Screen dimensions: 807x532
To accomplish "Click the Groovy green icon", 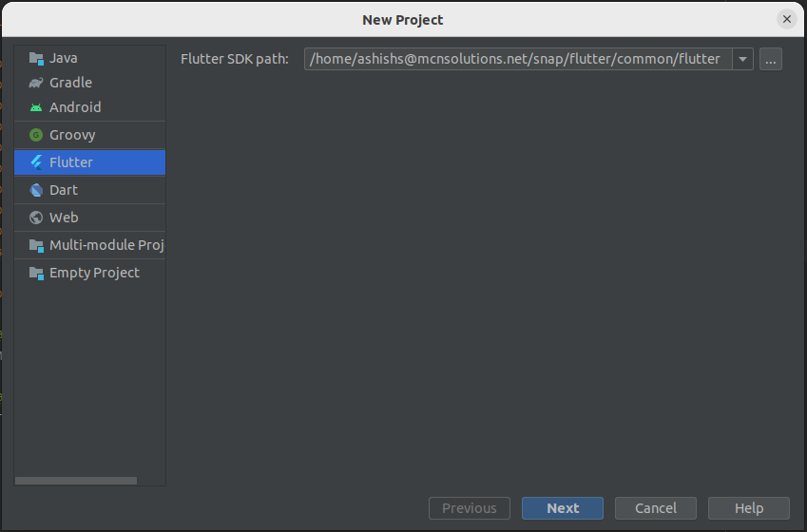I will tap(36, 135).
